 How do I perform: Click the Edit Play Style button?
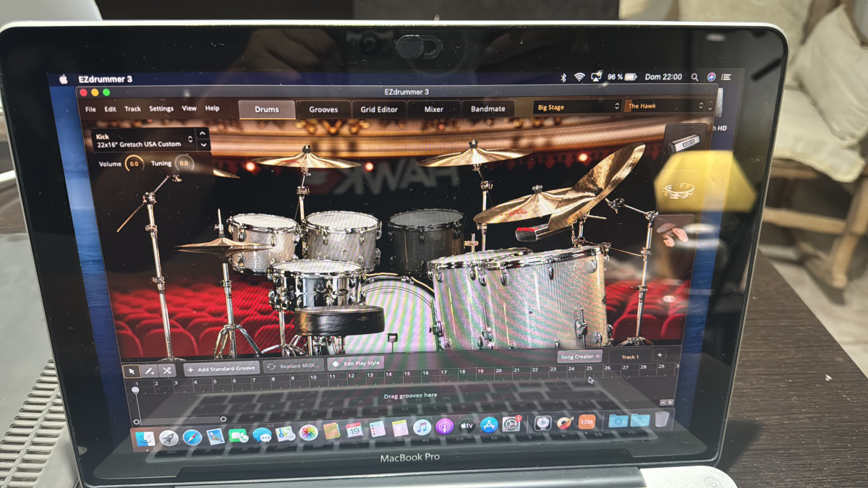point(355,364)
